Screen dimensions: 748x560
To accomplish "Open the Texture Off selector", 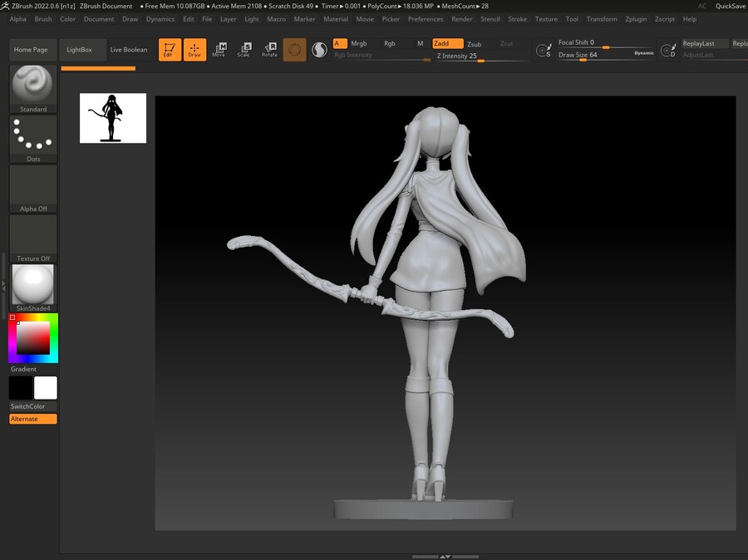I will [x=33, y=238].
